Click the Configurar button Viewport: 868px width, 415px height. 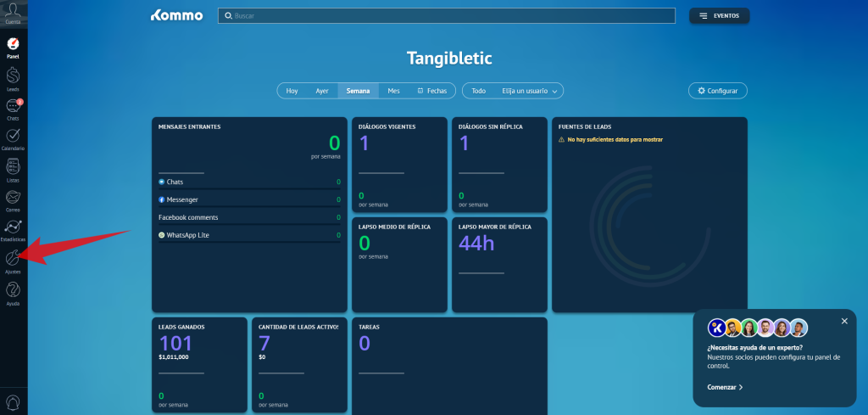point(717,91)
